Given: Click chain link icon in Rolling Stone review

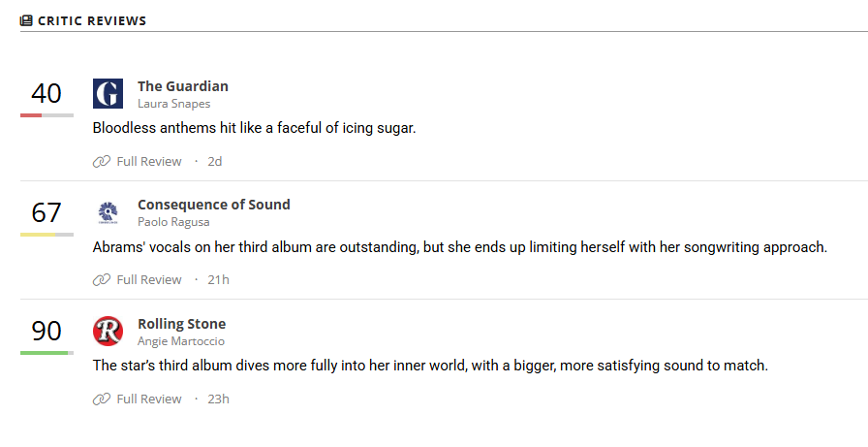Looking at the screenshot, I should (x=102, y=399).
